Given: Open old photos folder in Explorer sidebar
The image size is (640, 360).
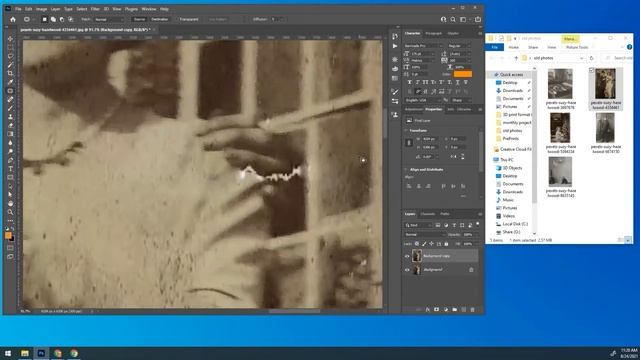Looking at the screenshot, I should pyautogui.click(x=512, y=131).
